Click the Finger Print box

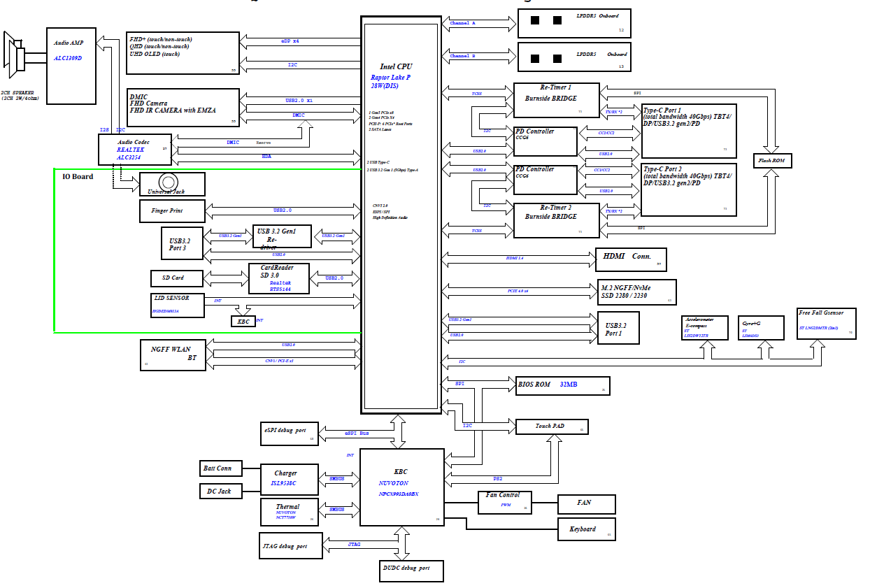click(172, 210)
